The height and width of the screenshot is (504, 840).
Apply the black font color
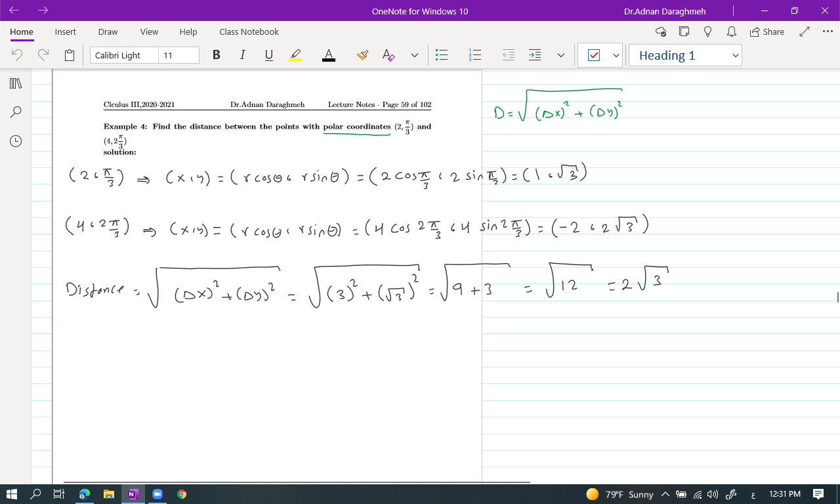tap(329, 56)
